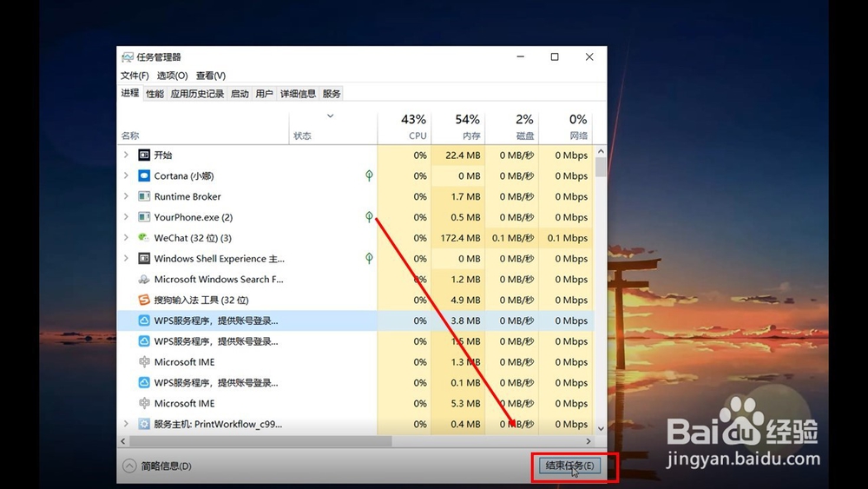868x489 pixels.
Task: Expand the Runtime Broker process group
Action: coord(126,196)
